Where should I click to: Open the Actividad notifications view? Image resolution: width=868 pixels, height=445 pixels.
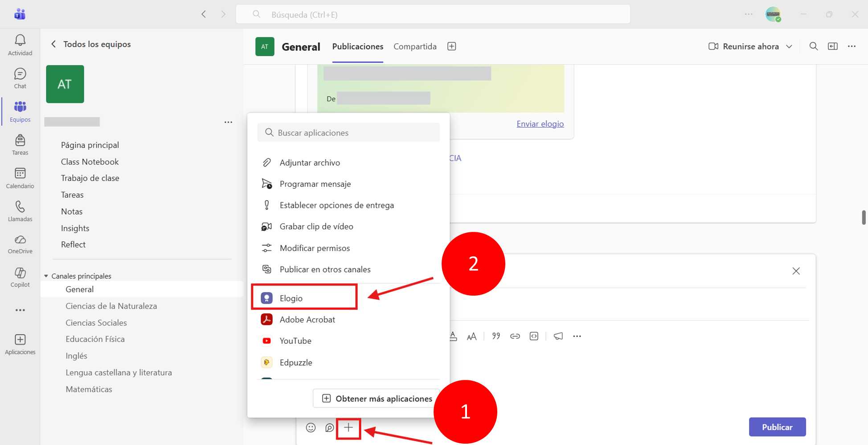(20, 45)
